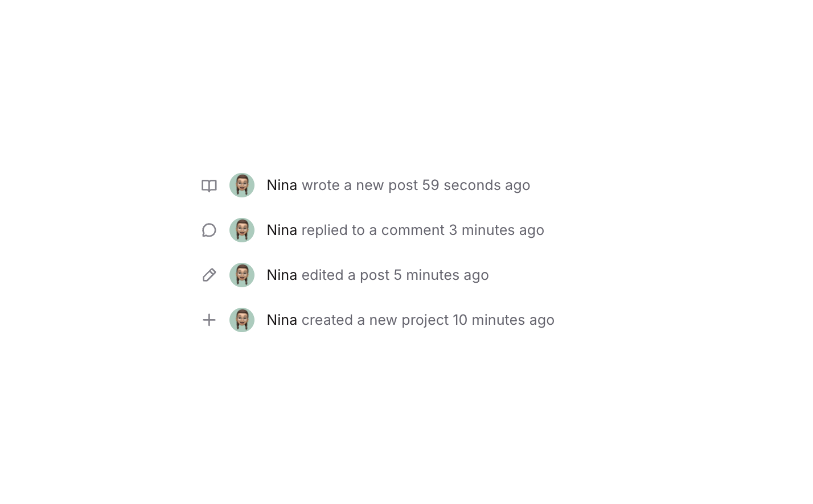The height and width of the screenshot is (504, 813).
Task: Click the name Nina in the 'wrote a new post' entry
Action: click(x=282, y=185)
